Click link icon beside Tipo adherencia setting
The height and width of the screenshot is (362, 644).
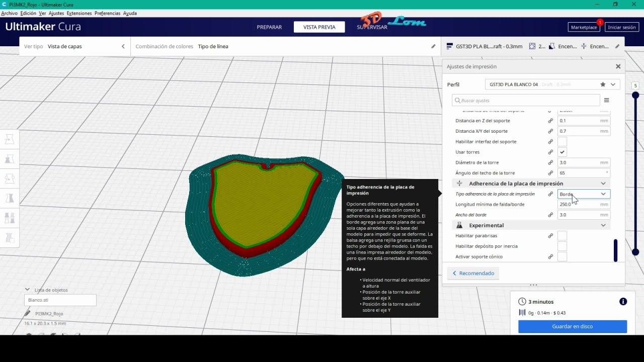point(550,194)
